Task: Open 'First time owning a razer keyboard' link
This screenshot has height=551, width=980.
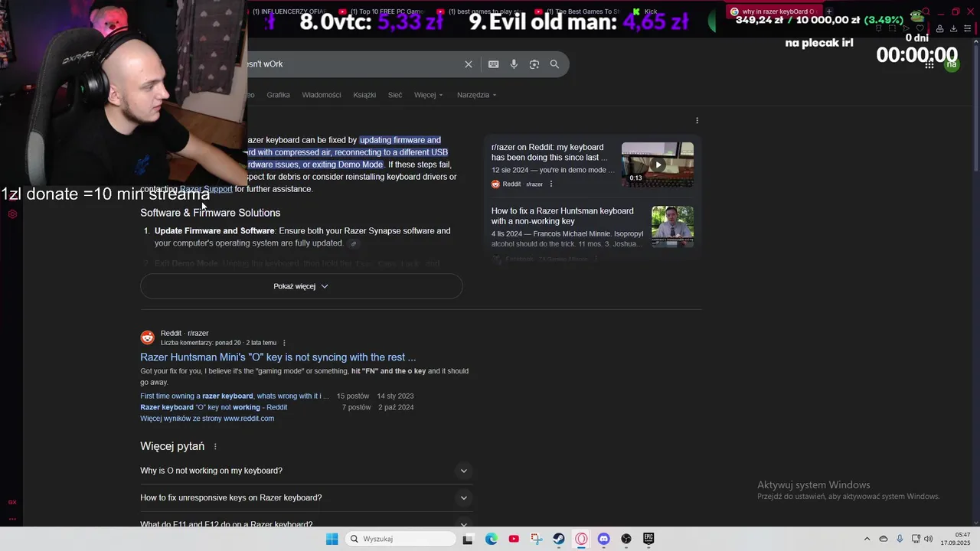Action: tap(234, 396)
